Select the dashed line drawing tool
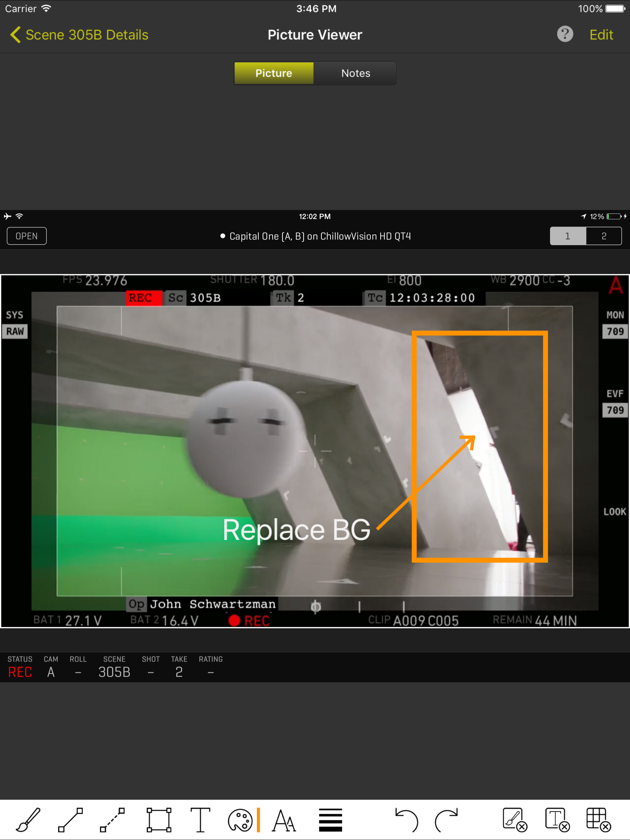This screenshot has width=630, height=840. [x=112, y=819]
